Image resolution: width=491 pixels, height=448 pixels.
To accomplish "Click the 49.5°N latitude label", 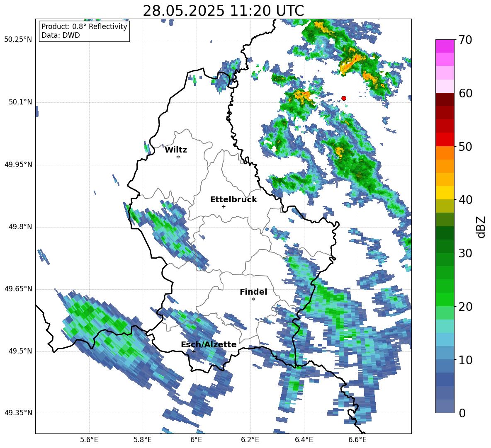I will pos(20,351).
